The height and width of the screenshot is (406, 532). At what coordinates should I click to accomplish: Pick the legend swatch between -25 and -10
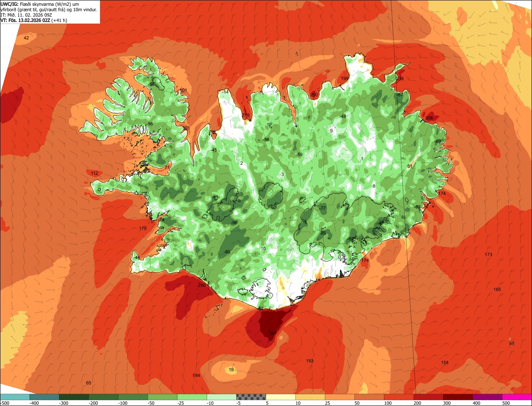(x=192, y=397)
